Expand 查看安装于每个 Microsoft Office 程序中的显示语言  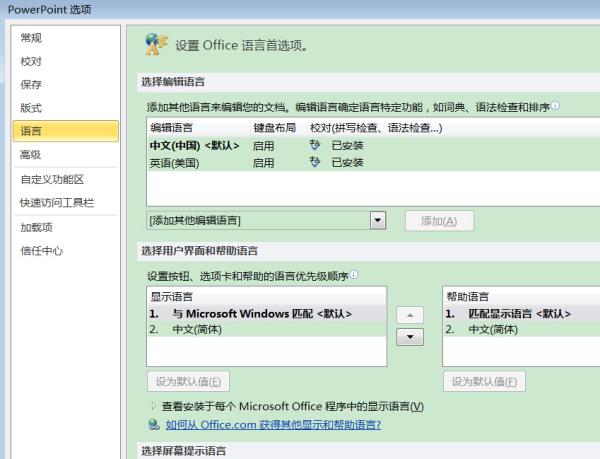click(x=154, y=406)
